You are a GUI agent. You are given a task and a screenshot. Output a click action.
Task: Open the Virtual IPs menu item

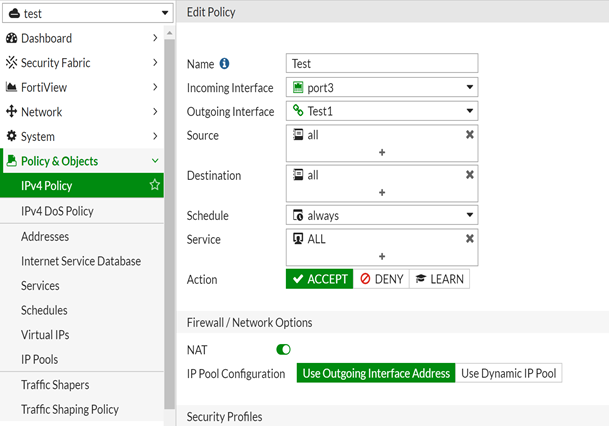coord(47,335)
